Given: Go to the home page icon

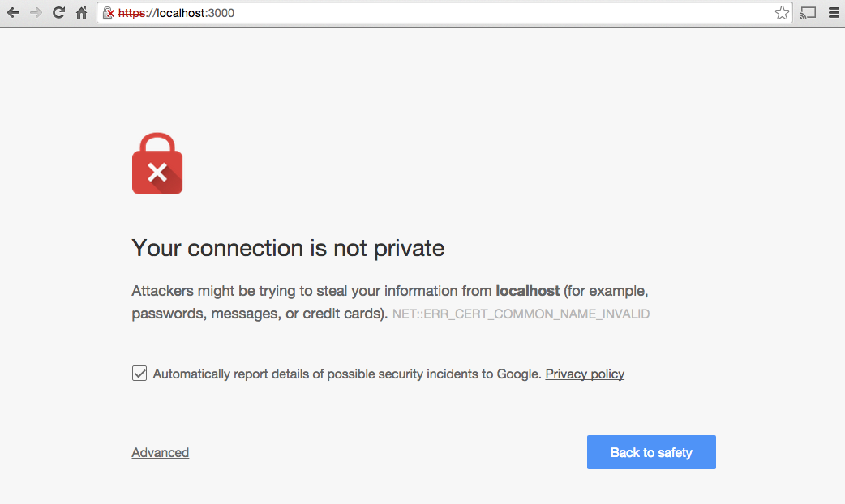Looking at the screenshot, I should (x=81, y=13).
